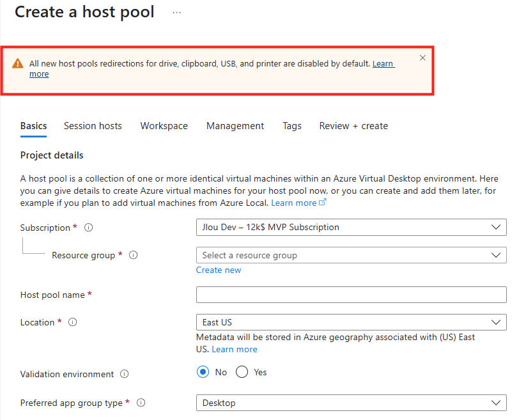This screenshot has width=526, height=420.
Task: Click the info icon beside Resource group
Action: click(134, 255)
